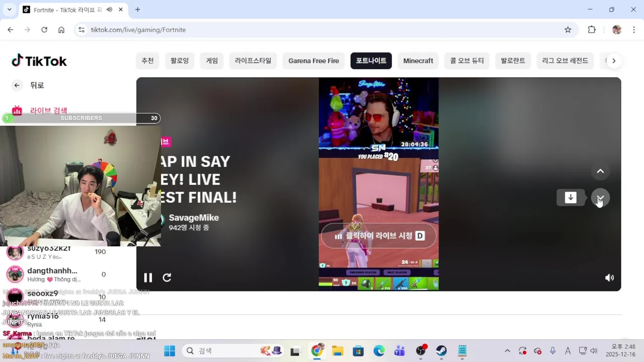The width and height of the screenshot is (644, 362).
Task: Click the SavageMike live video thumbnail
Action: click(x=378, y=184)
